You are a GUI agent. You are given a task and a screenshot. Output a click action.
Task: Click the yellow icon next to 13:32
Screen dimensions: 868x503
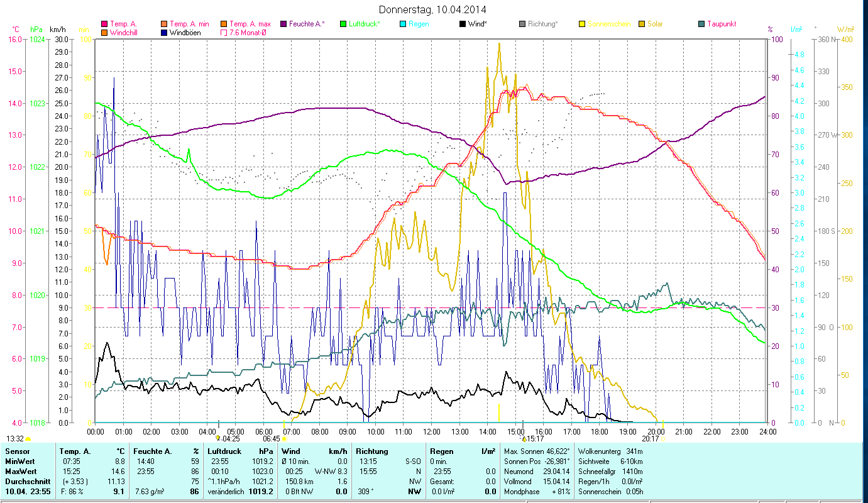coord(28,439)
